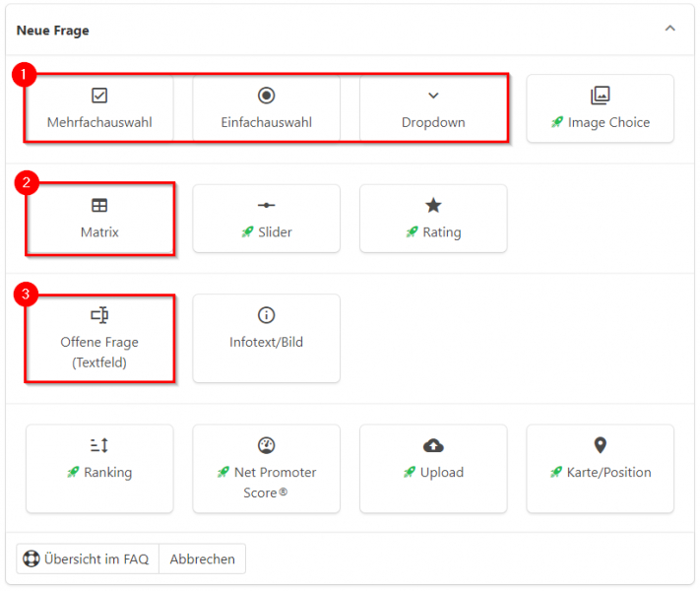The image size is (700, 591).
Task: Select the Image Choice gallery icon
Action: [600, 96]
